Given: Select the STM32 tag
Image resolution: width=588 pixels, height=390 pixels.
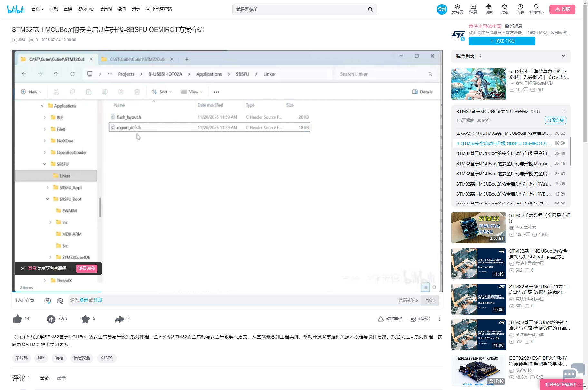Looking at the screenshot, I should (x=107, y=358).
